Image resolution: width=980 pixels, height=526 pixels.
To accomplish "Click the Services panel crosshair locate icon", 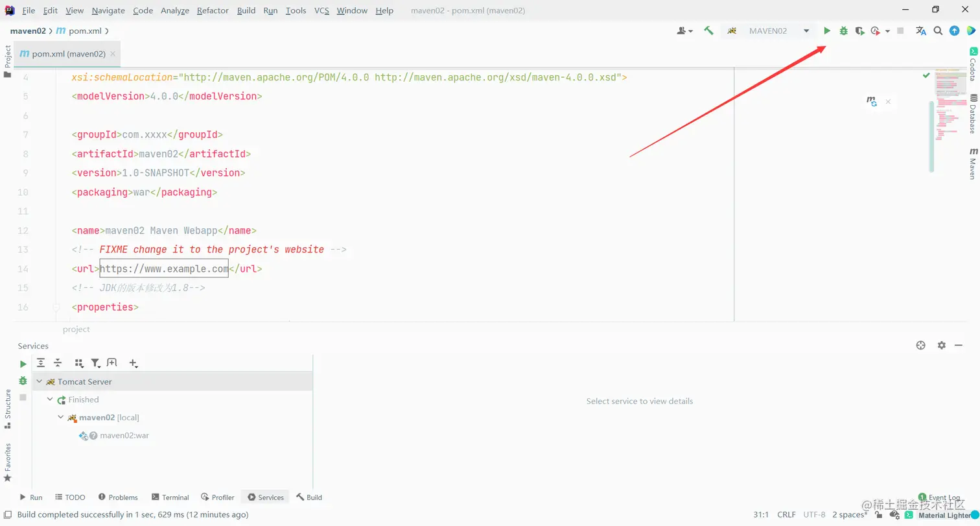I will point(920,346).
